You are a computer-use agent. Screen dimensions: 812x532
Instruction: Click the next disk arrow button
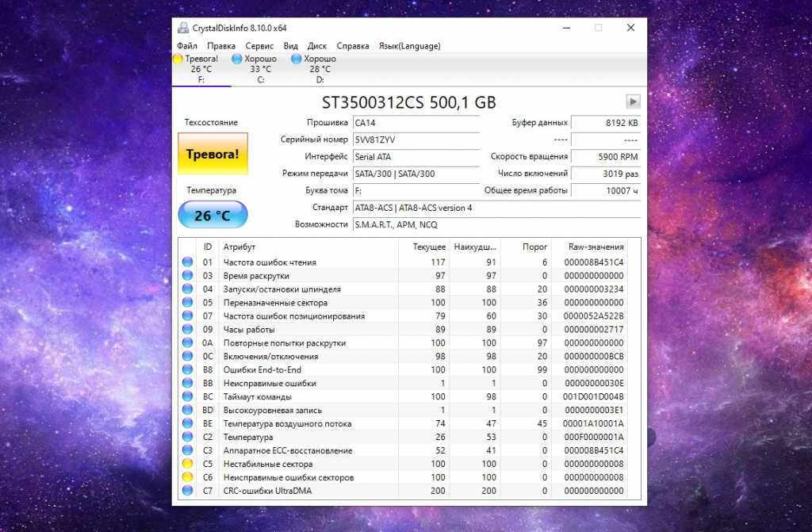point(633,101)
